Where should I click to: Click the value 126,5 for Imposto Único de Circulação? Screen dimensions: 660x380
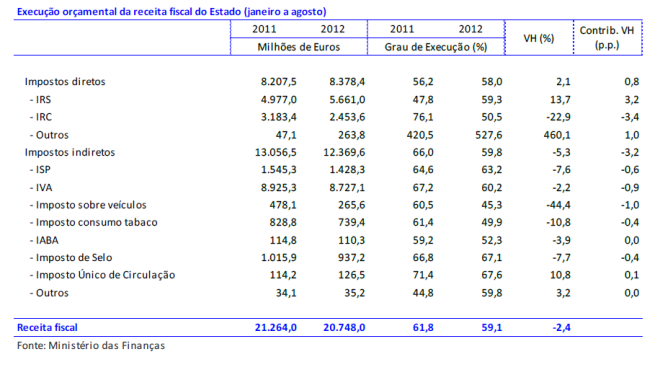coord(351,275)
